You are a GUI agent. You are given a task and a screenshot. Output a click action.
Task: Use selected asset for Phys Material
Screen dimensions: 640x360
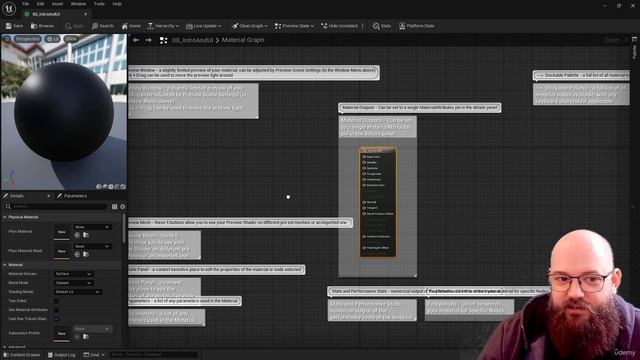78,235
